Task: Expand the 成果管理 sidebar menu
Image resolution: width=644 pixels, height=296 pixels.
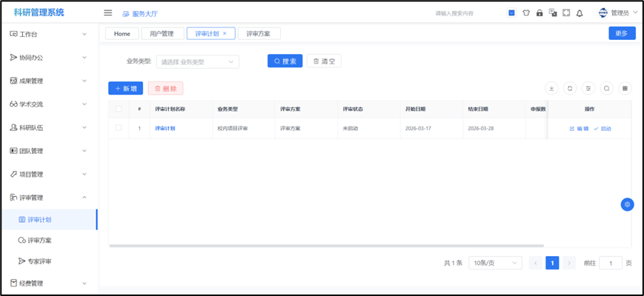Action: 49,81
